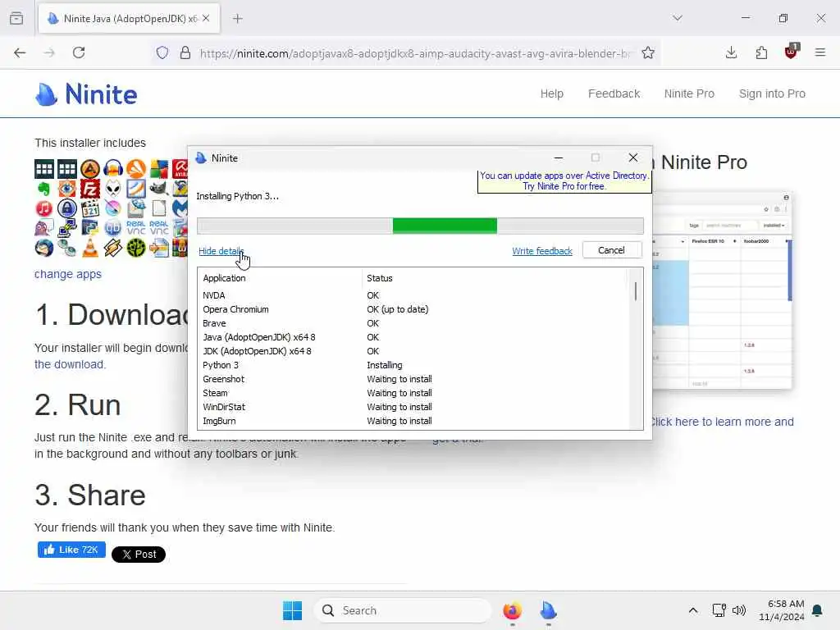Click the Foxit Reader icon
Image resolution: width=840 pixels, height=630 pixels.
pos(136,189)
